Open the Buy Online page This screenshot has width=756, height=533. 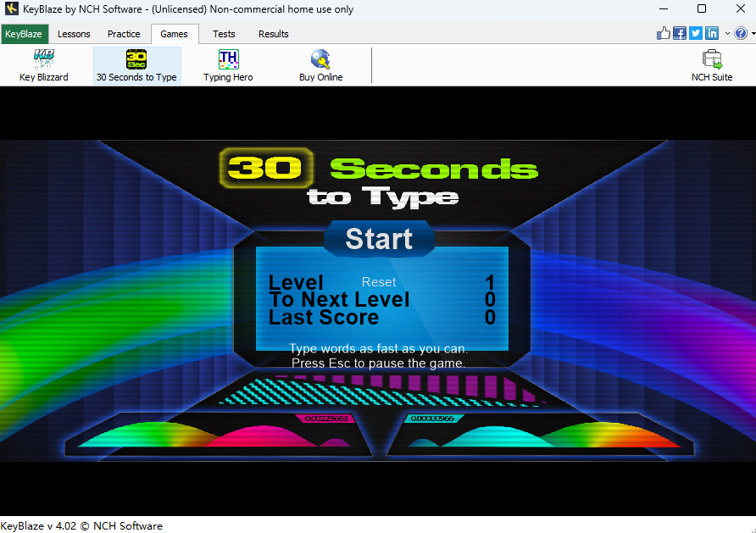coord(320,66)
